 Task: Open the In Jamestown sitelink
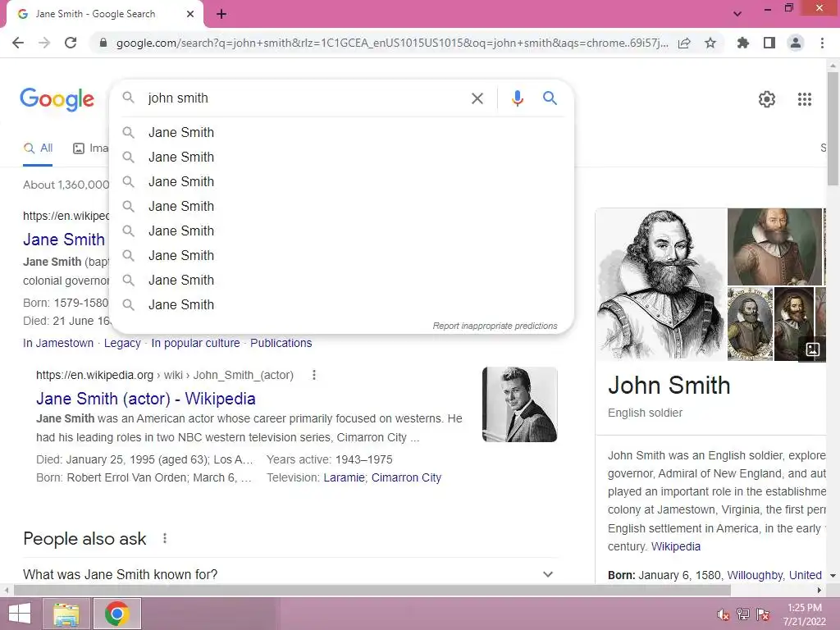point(58,343)
